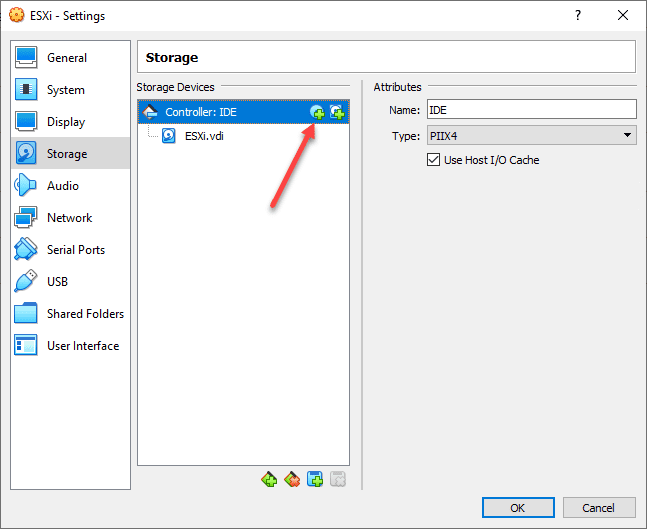This screenshot has height=529, width=647.
Task: Click the add new storage controller icon
Action: (269, 479)
